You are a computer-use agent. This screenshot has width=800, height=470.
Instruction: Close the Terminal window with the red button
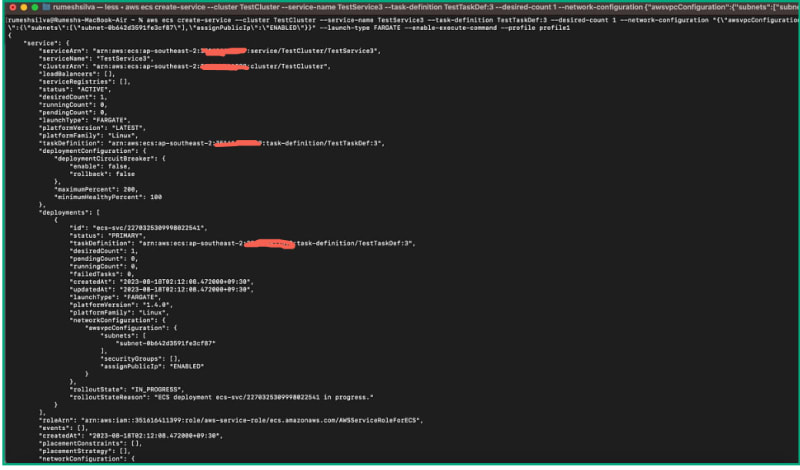[x=13, y=8]
